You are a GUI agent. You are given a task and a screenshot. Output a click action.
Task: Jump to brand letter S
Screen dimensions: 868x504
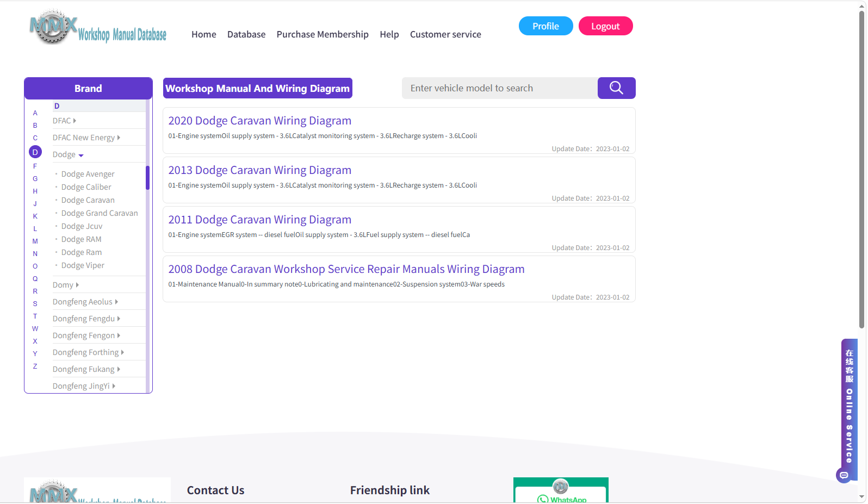click(35, 304)
